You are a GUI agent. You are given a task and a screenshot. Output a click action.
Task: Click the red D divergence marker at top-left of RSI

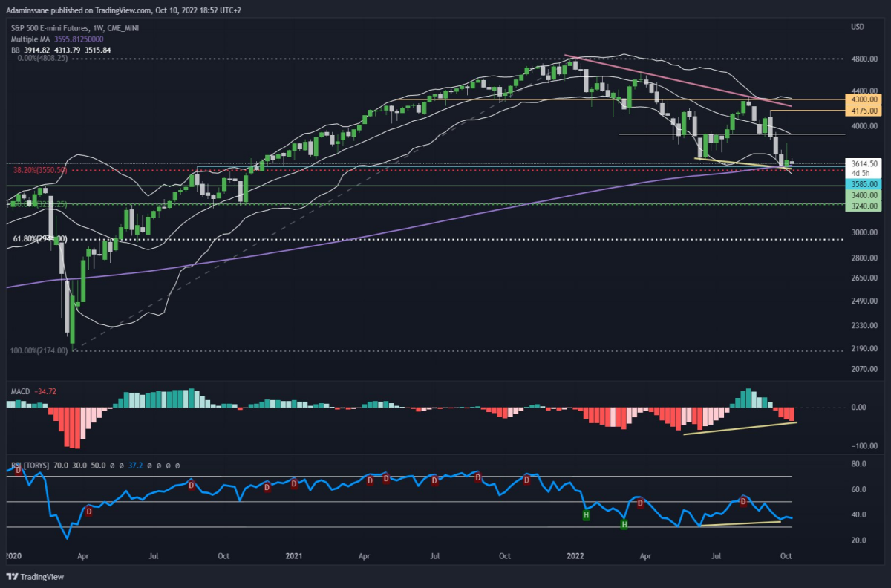18,471
